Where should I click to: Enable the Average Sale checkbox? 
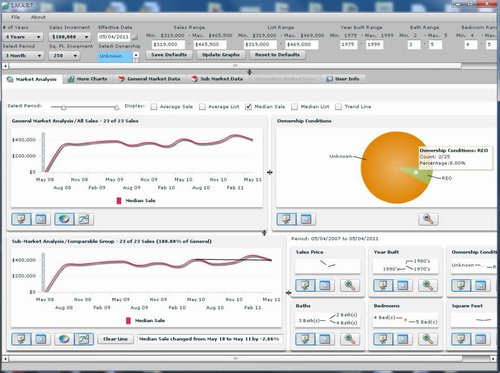[x=154, y=107]
